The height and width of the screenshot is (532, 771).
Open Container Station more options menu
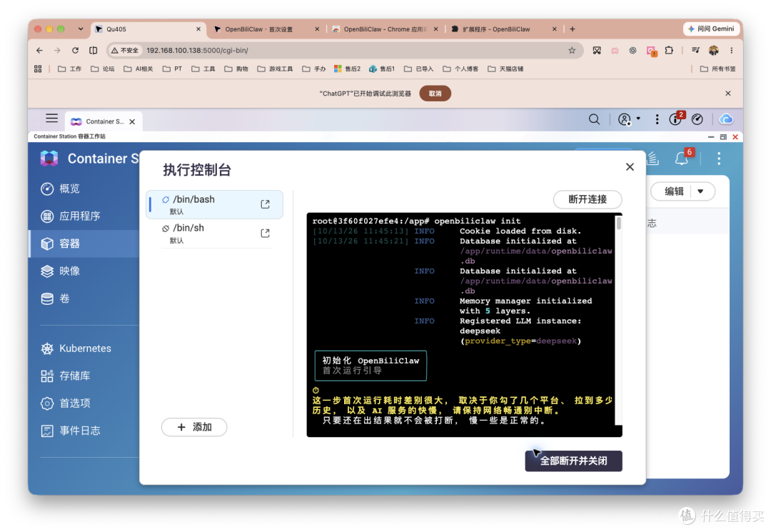click(719, 159)
